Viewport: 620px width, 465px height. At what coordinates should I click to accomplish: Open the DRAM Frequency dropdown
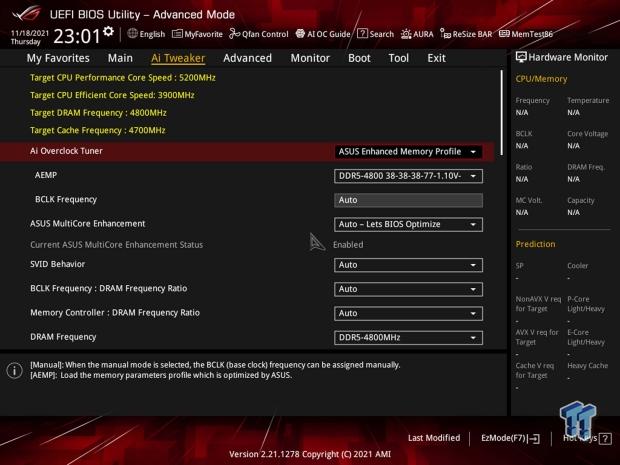tap(408, 338)
